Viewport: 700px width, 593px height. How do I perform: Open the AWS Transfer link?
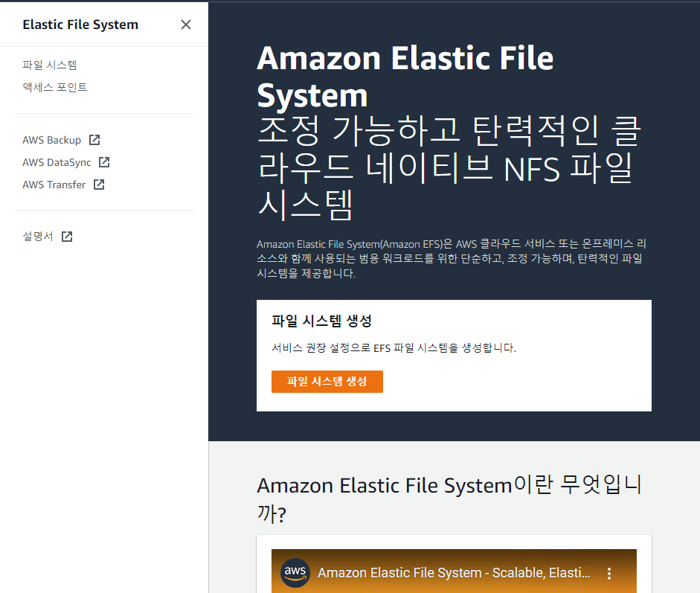pyautogui.click(x=54, y=185)
